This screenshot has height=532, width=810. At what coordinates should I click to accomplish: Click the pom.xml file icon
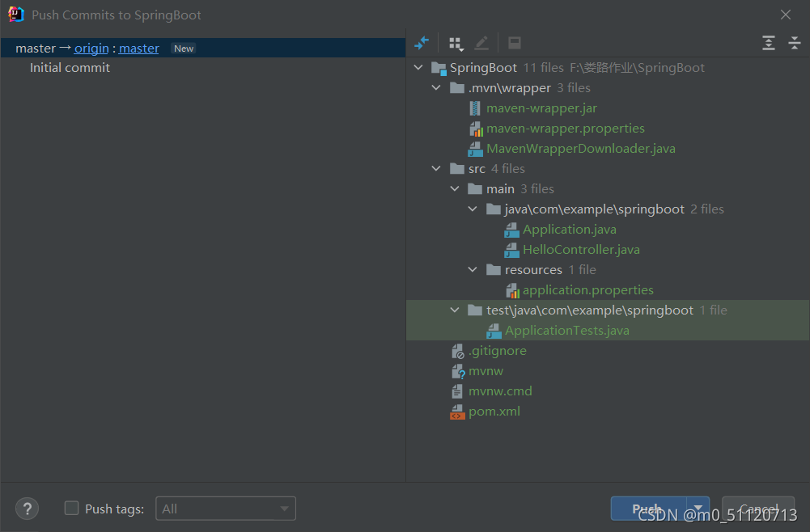(457, 412)
